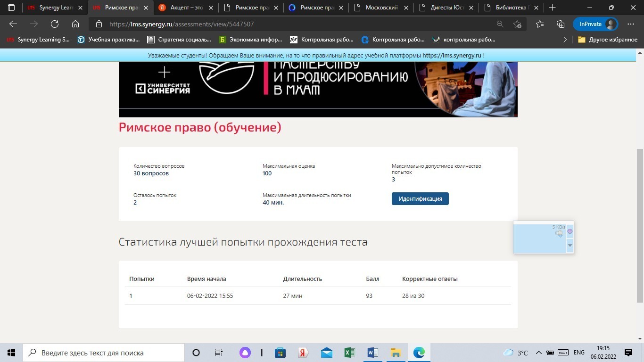
Task: Click the monitor icon in the floating speed widget
Action: (559, 233)
